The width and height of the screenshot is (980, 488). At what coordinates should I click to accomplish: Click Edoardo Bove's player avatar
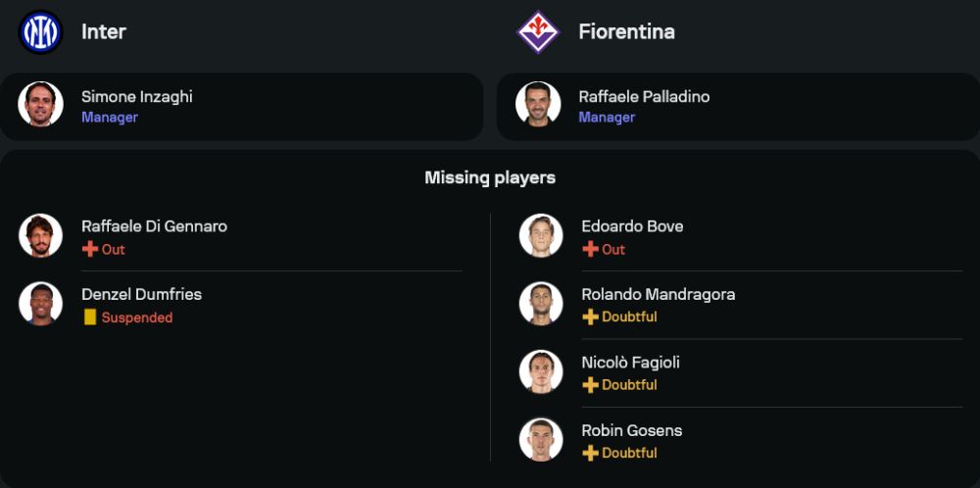[x=541, y=236]
